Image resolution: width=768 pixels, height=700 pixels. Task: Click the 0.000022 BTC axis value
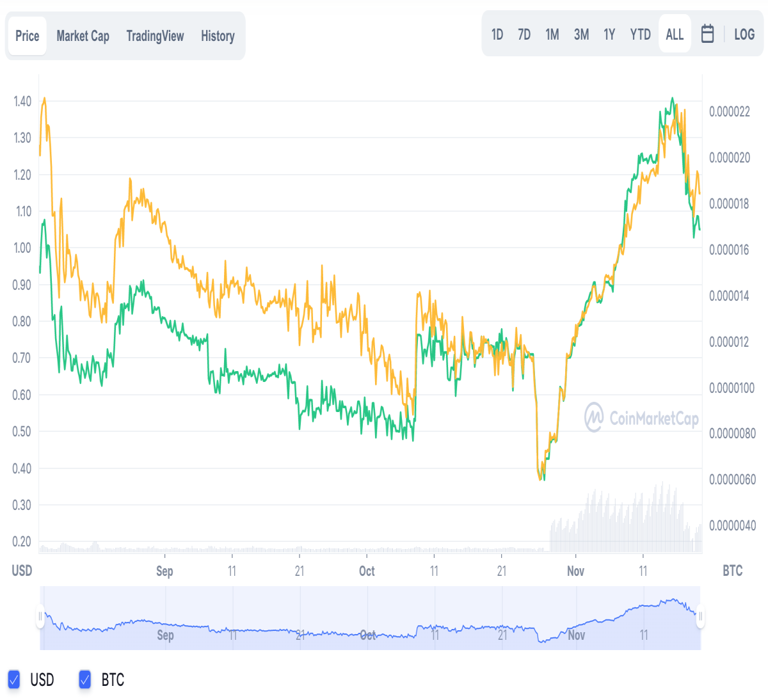pyautogui.click(x=730, y=112)
